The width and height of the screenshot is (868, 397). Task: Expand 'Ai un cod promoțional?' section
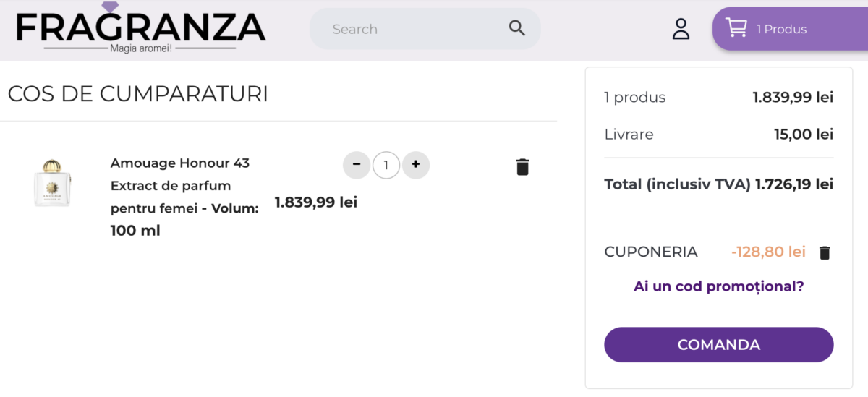(718, 286)
